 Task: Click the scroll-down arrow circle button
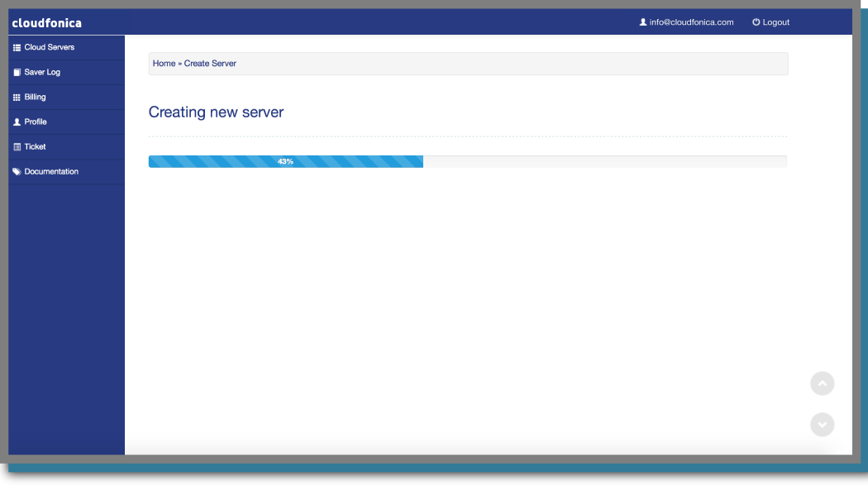click(822, 425)
